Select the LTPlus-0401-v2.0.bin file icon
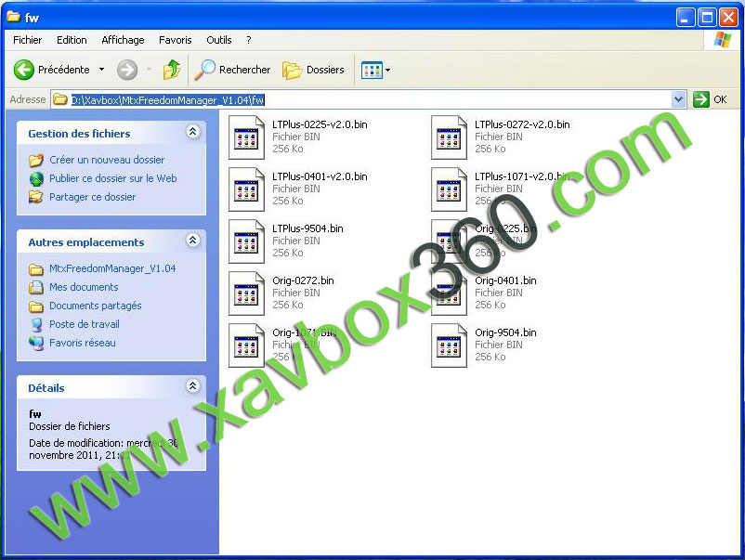 pyautogui.click(x=246, y=189)
